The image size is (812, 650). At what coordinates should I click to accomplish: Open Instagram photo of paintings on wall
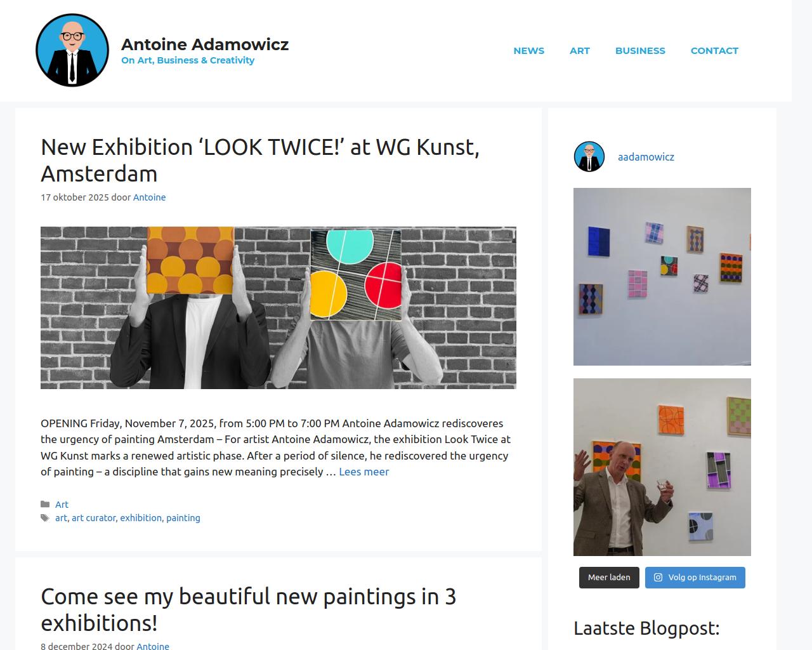click(662, 277)
